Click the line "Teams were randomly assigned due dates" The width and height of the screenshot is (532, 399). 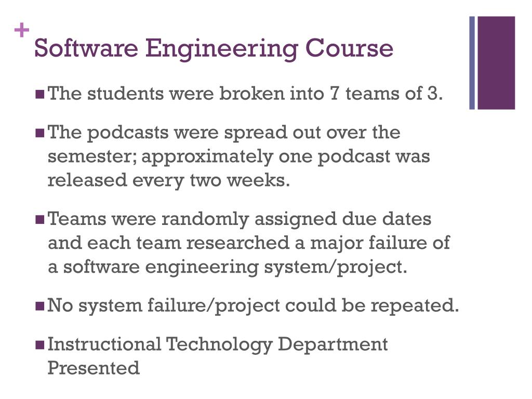click(240, 219)
